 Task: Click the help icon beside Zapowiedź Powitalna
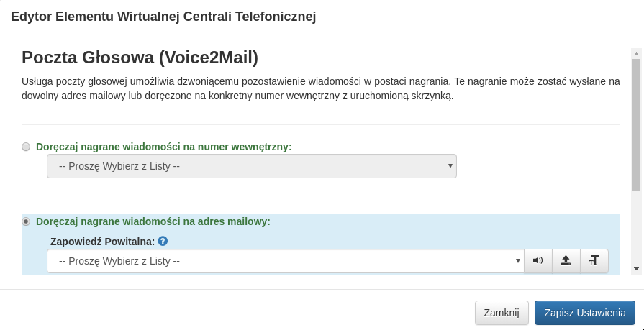(x=163, y=242)
